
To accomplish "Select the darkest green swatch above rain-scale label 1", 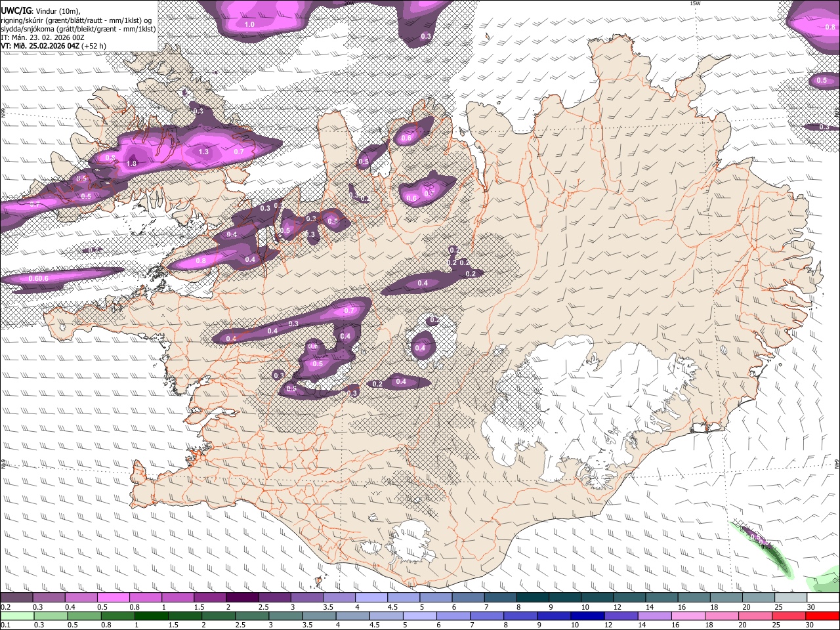I will click(151, 616).
